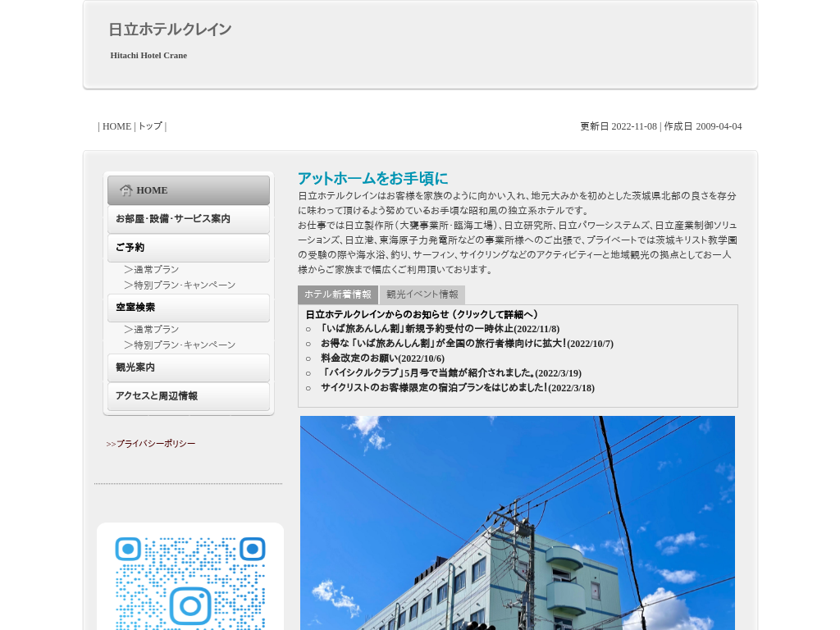The image size is (840, 630).
Task: Open the サイクリスト宿泊プラン news item
Action: click(x=458, y=388)
